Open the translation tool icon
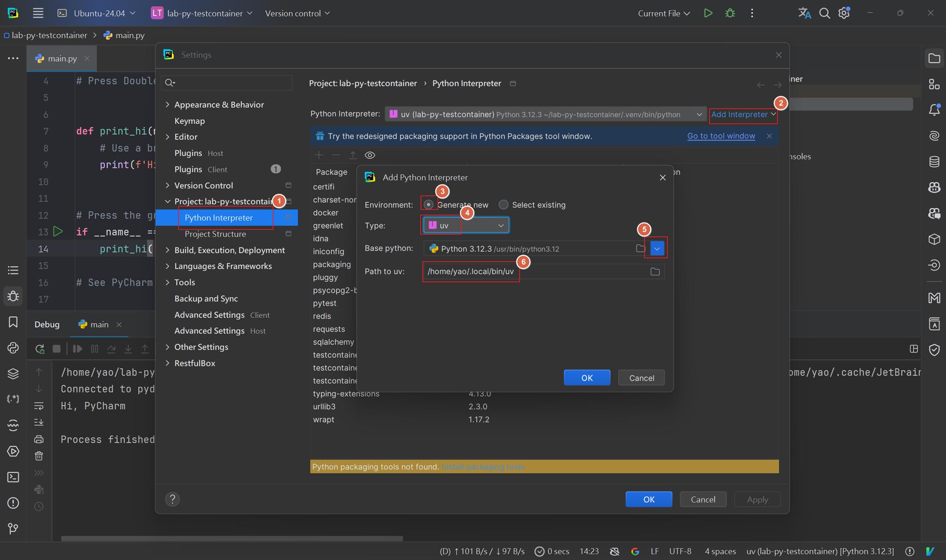 [804, 13]
